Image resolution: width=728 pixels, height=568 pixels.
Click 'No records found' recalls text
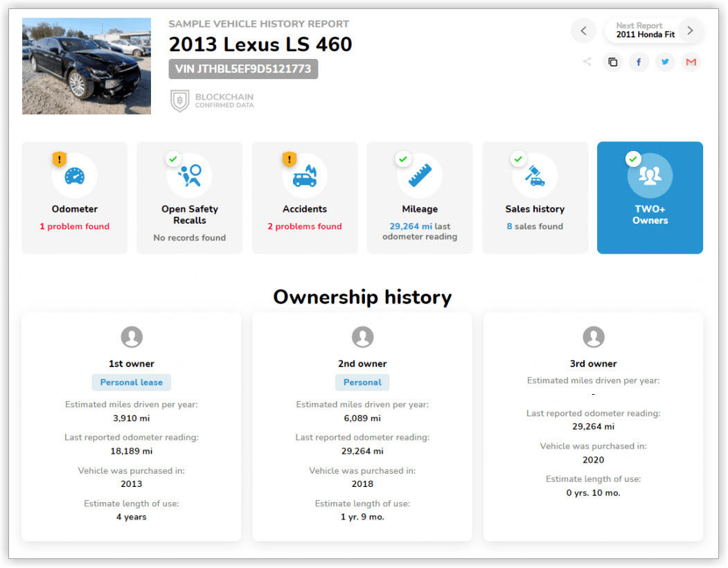(x=189, y=238)
